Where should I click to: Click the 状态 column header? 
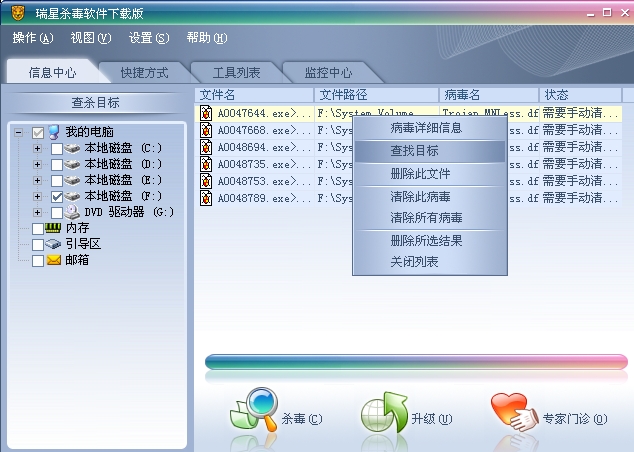[x=581, y=95]
